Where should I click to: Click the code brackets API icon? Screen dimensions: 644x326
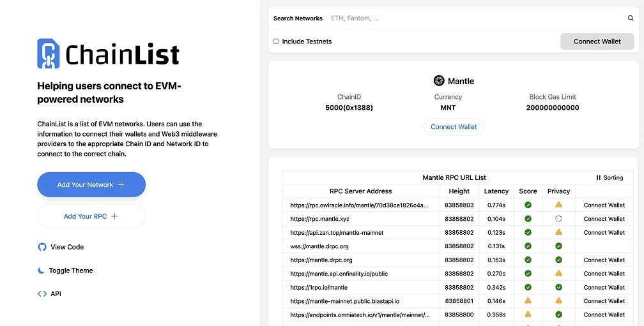[42, 293]
